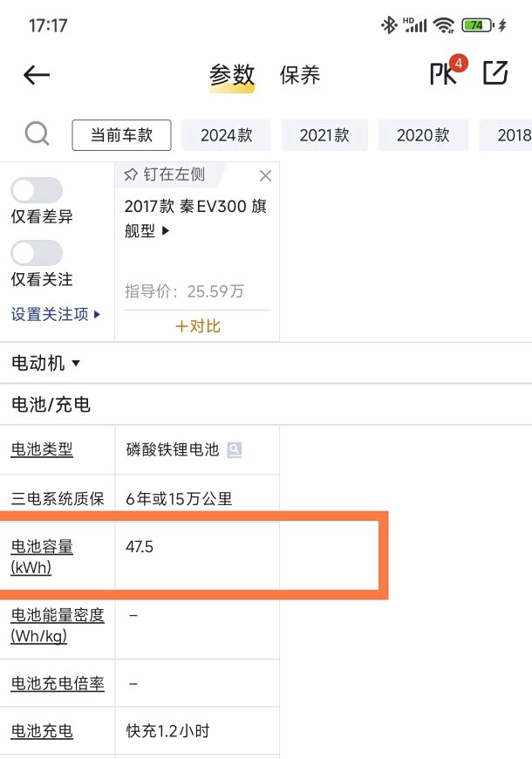
Task: Switch to the 保养 tab
Action: 300,75
